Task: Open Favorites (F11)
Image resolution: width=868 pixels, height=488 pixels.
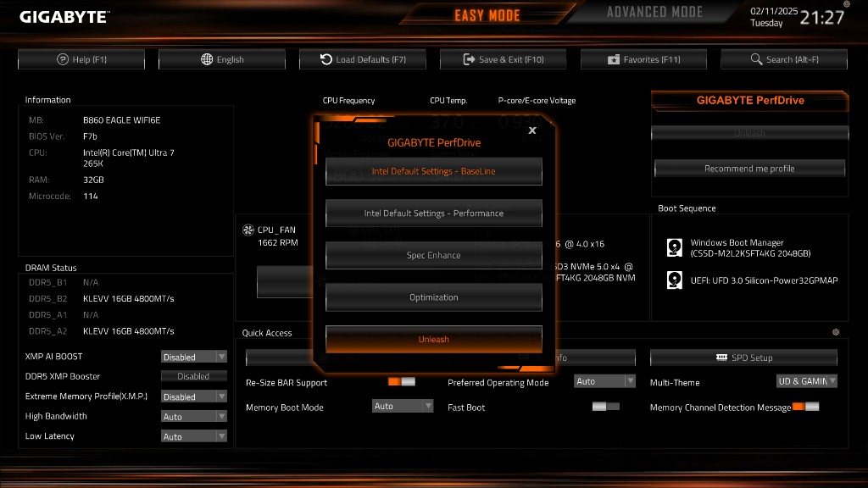Action: [x=644, y=59]
